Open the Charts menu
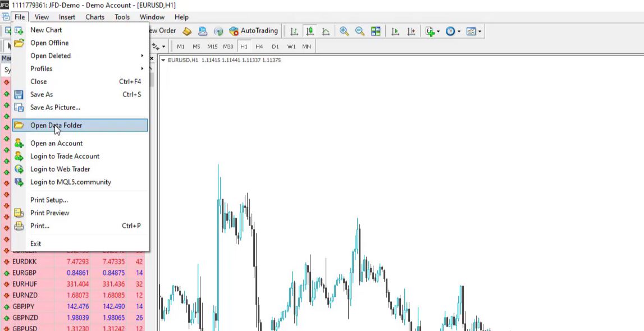This screenshot has width=644, height=331. coord(94,17)
